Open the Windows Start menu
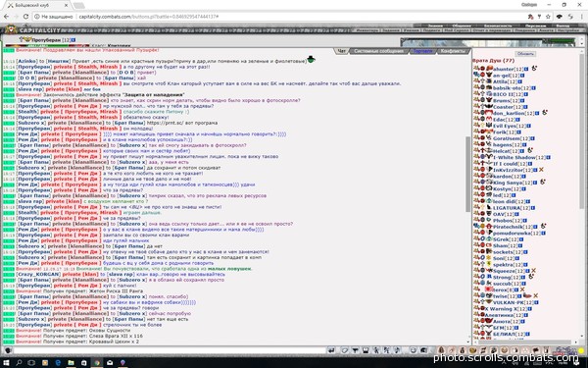The image size is (588, 368). (x=6, y=363)
